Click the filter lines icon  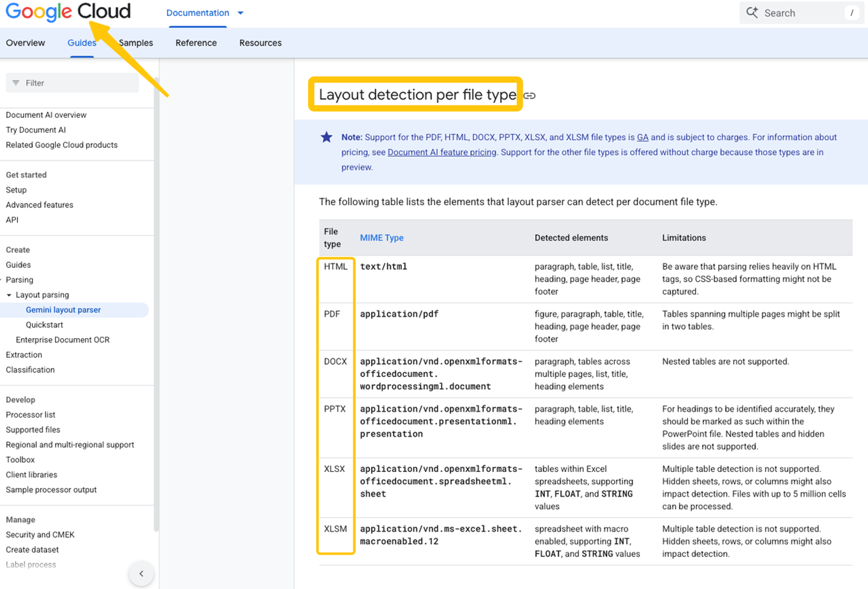(x=16, y=83)
